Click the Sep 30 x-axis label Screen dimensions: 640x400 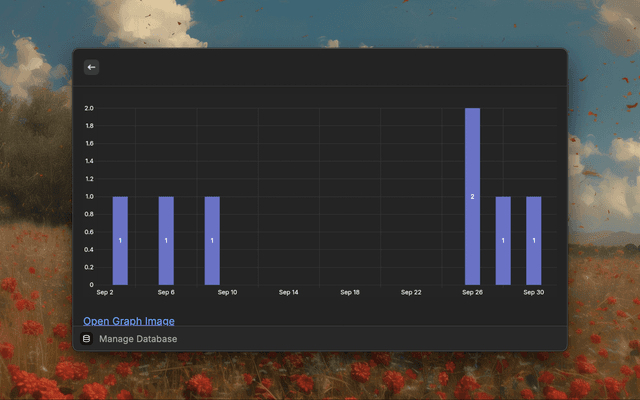(x=534, y=293)
